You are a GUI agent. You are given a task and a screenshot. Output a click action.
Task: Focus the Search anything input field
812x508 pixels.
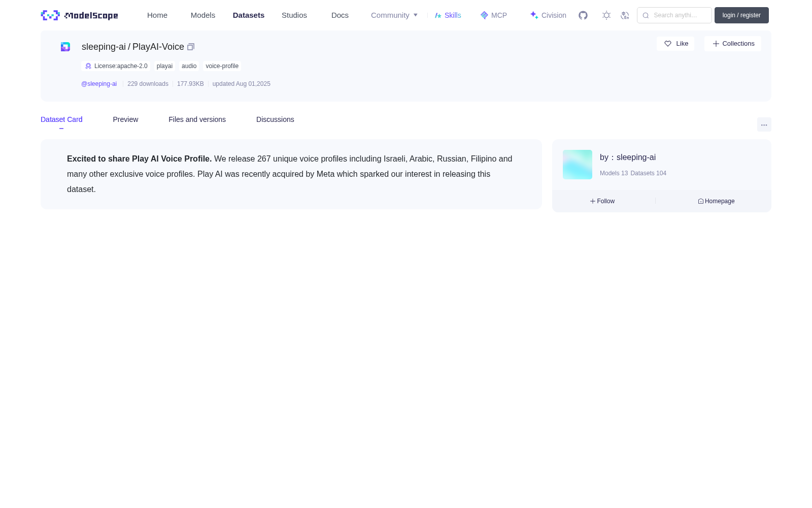[674, 15]
